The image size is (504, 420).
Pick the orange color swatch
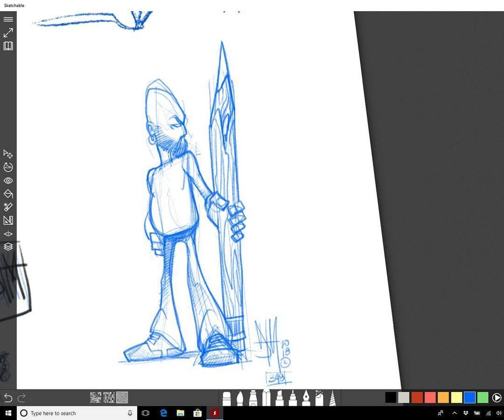tap(443, 397)
